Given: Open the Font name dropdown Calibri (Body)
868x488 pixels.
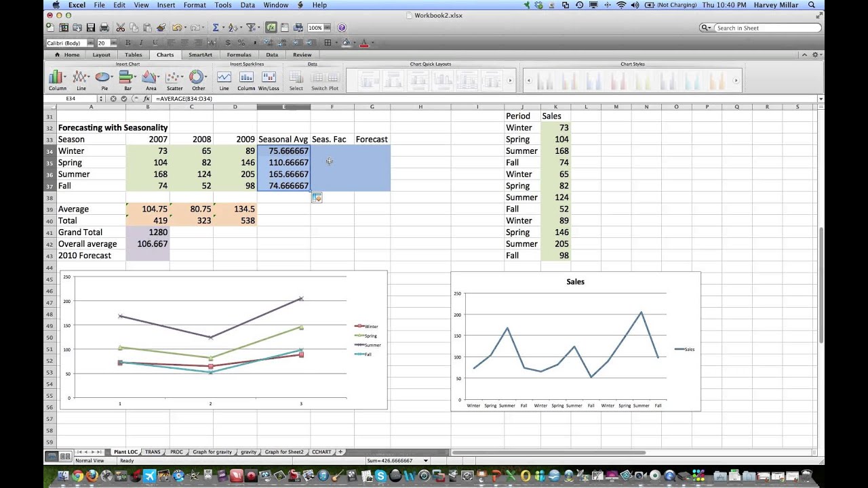Looking at the screenshot, I should (x=90, y=43).
